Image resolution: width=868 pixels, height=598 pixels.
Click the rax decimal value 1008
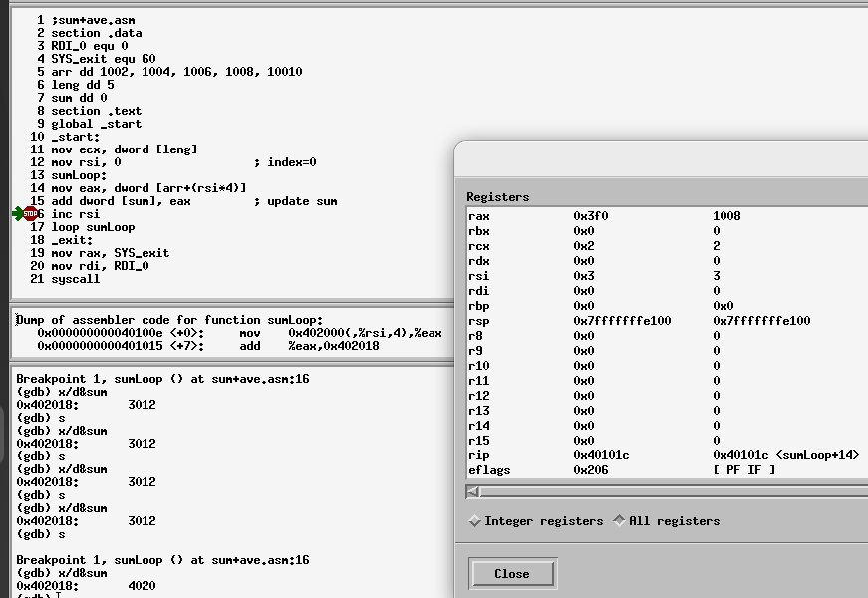(726, 216)
